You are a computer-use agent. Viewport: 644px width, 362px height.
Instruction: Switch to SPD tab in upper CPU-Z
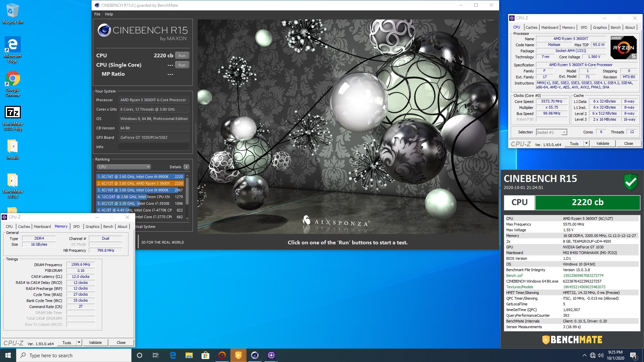point(584,27)
